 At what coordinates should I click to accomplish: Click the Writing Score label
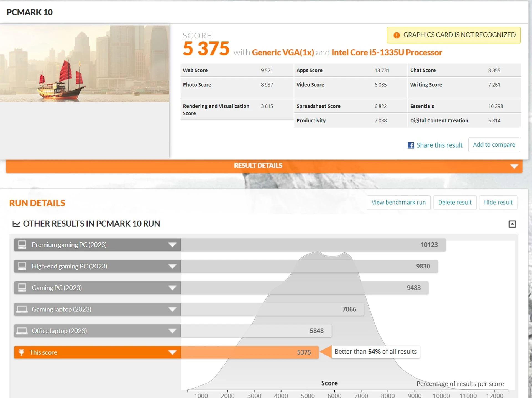point(426,85)
